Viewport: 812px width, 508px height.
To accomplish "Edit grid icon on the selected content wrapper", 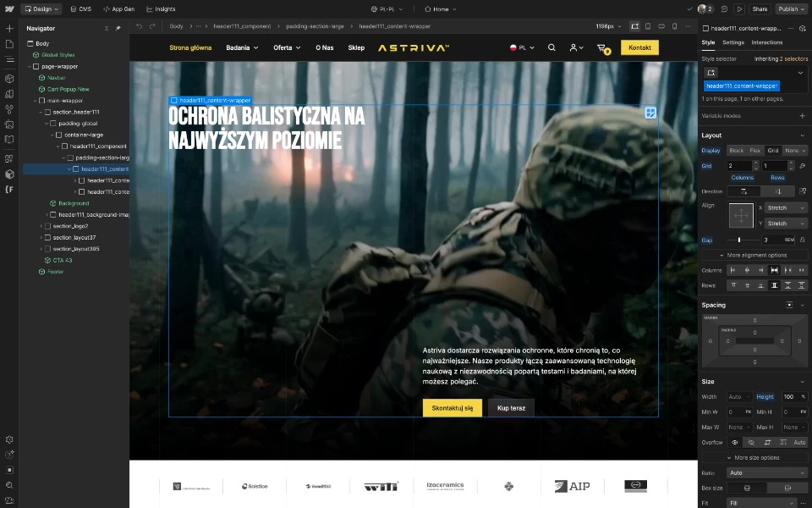I will [650, 113].
